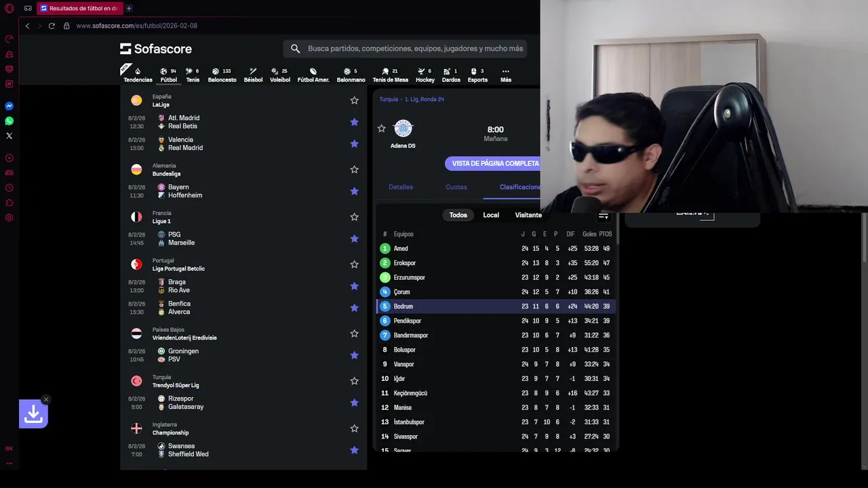The width and height of the screenshot is (868, 488).
Task: Select the Resultados de fútbol browser tab
Action: tap(79, 8)
